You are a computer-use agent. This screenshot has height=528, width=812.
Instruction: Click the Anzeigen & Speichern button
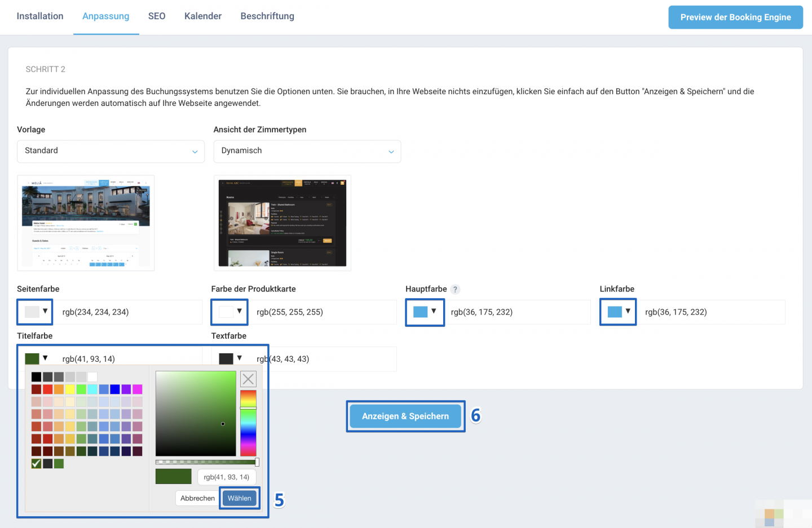[x=405, y=416]
